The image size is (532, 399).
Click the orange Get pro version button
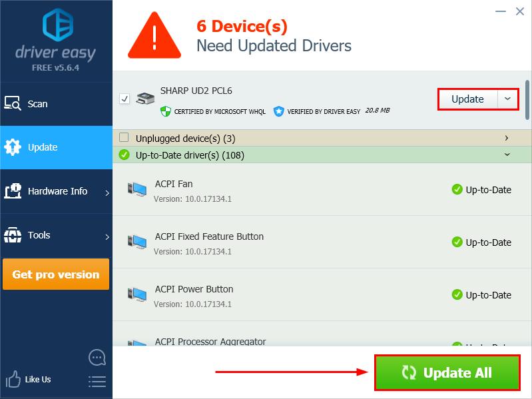point(56,274)
